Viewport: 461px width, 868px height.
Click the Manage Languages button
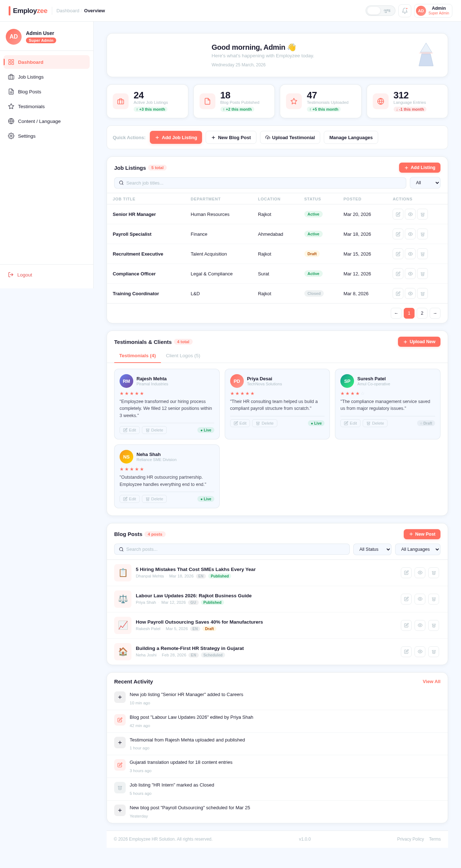point(351,137)
